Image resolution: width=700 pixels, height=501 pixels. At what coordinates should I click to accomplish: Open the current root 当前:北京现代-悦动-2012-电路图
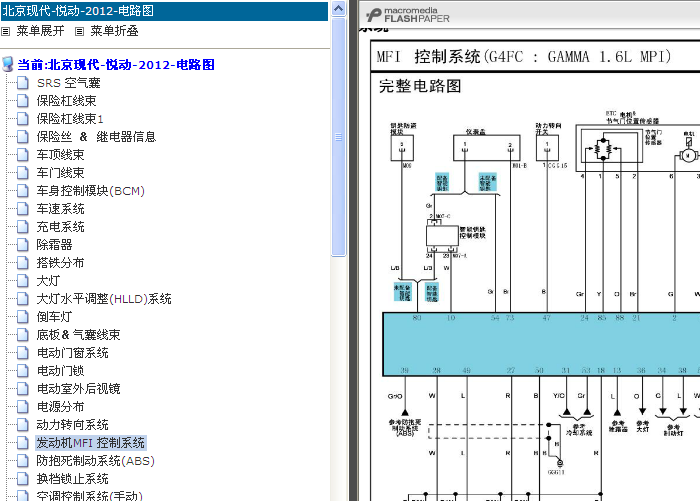(116, 65)
